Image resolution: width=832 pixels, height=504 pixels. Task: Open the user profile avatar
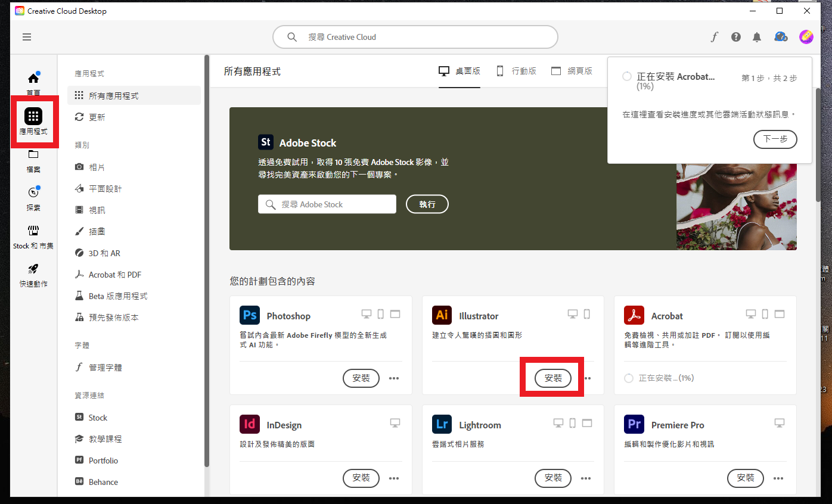coord(806,37)
